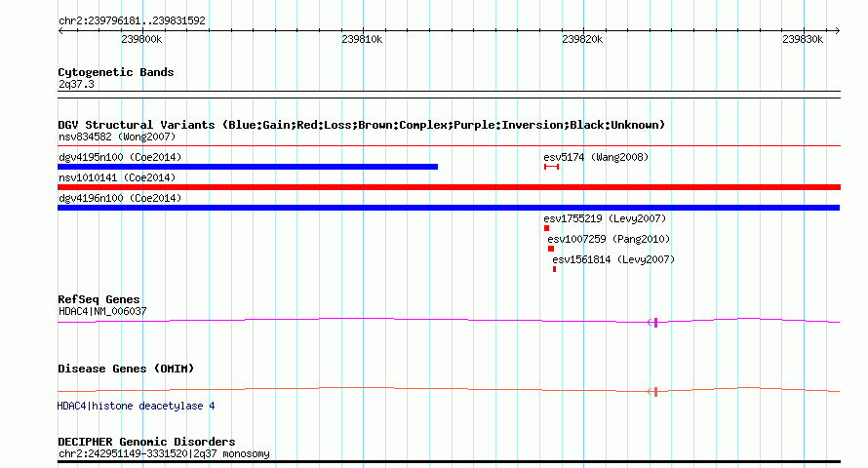This screenshot has height=468, width=868.
Task: Select the DECIPHER Genomic Disorders track title
Action: point(146,442)
